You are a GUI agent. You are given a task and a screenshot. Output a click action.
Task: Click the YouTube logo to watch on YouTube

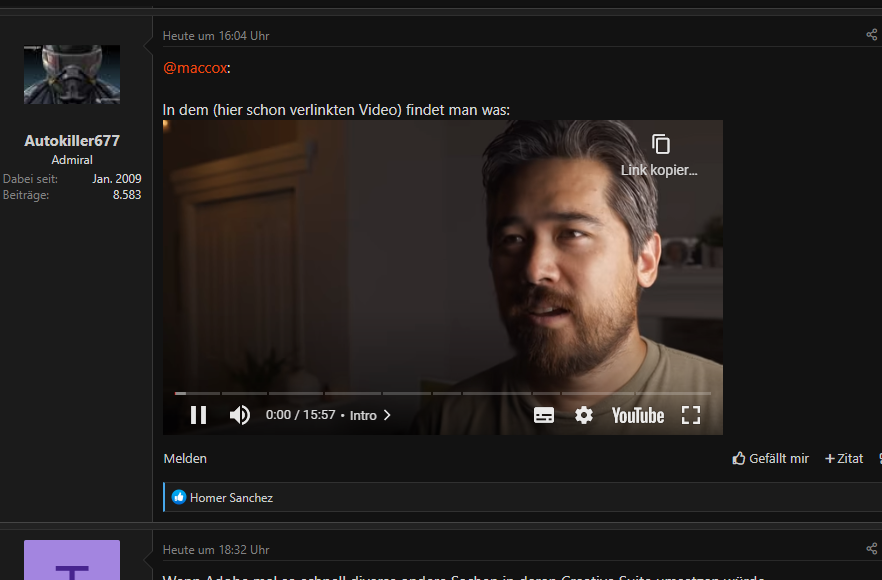click(x=637, y=414)
